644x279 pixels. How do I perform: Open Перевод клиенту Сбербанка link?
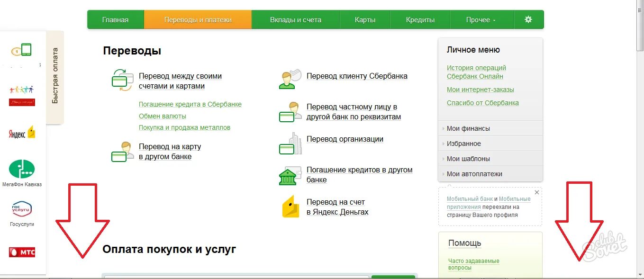point(357,76)
